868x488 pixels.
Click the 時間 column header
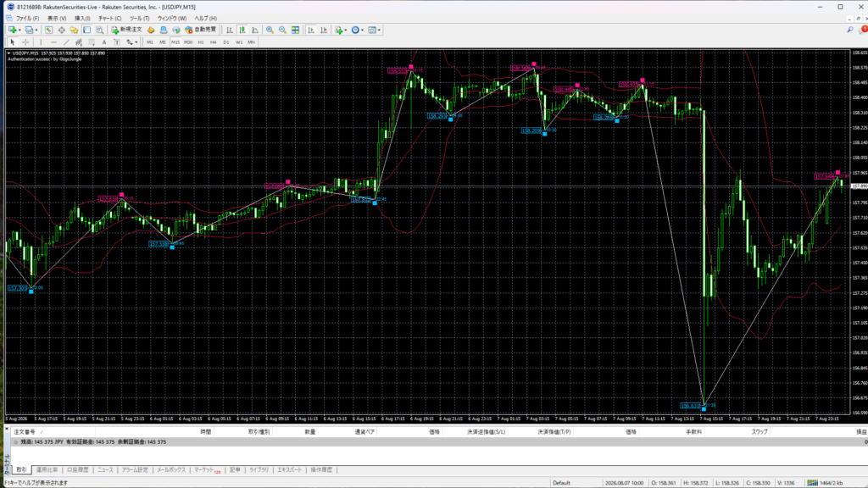point(205,431)
